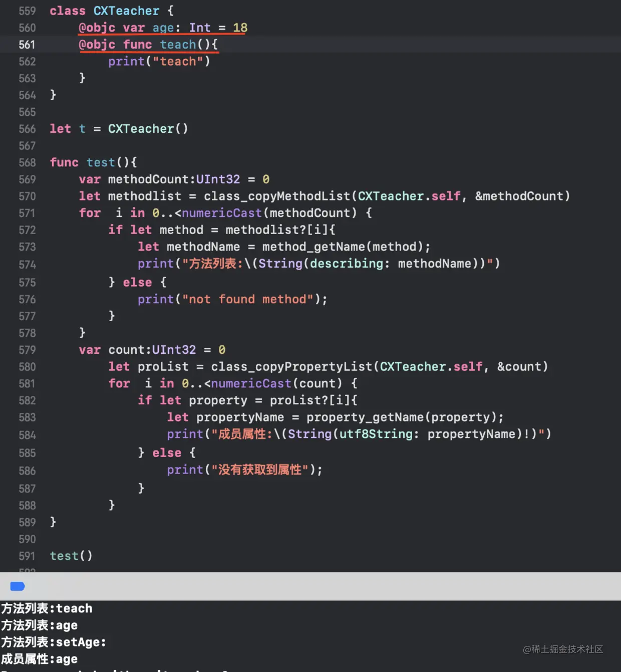Toggle the blue breakpoint indicator in debug bar
Image resolution: width=621 pixels, height=672 pixels.
tap(18, 586)
